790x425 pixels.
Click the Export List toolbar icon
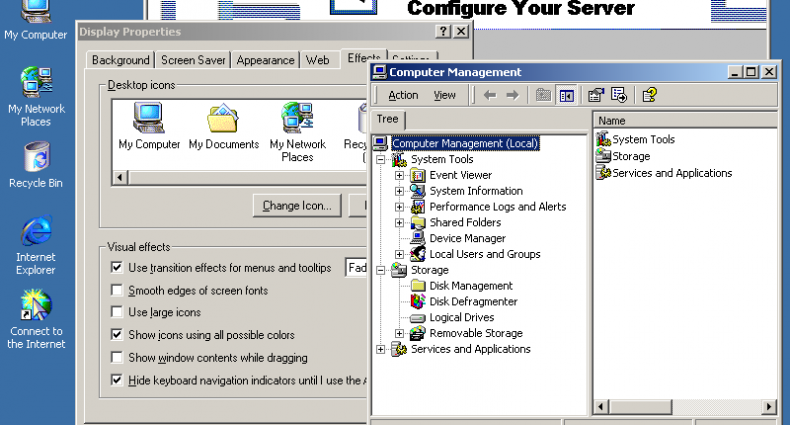pos(619,95)
